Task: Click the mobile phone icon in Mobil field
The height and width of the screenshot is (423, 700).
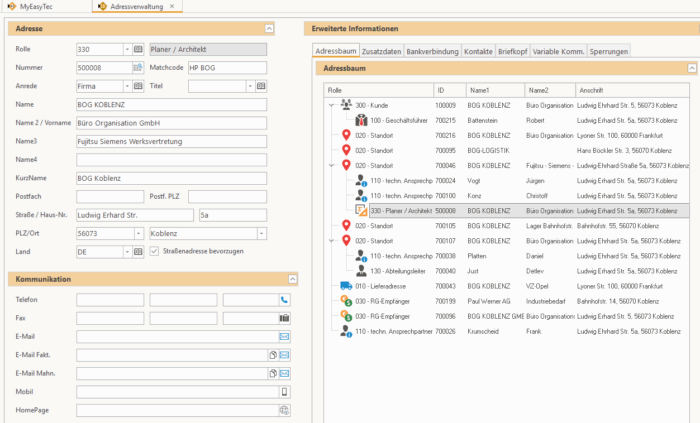Action: pos(284,392)
